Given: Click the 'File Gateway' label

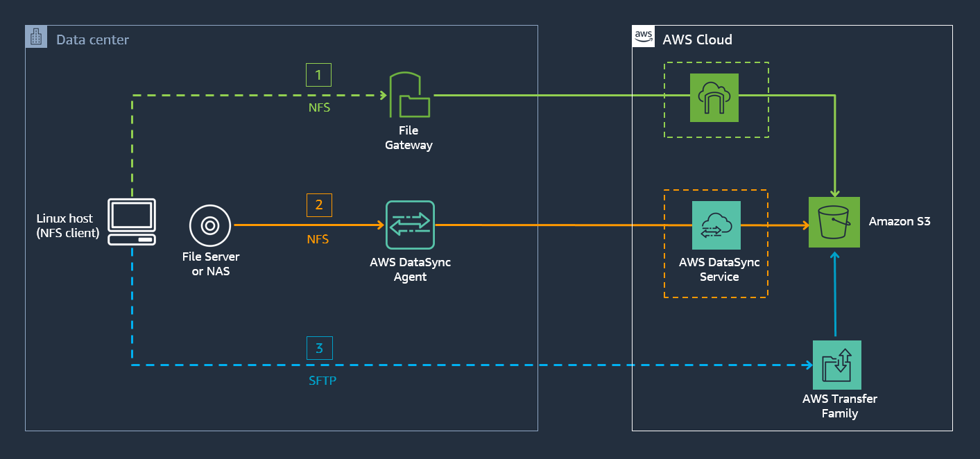Looking at the screenshot, I should [x=410, y=138].
